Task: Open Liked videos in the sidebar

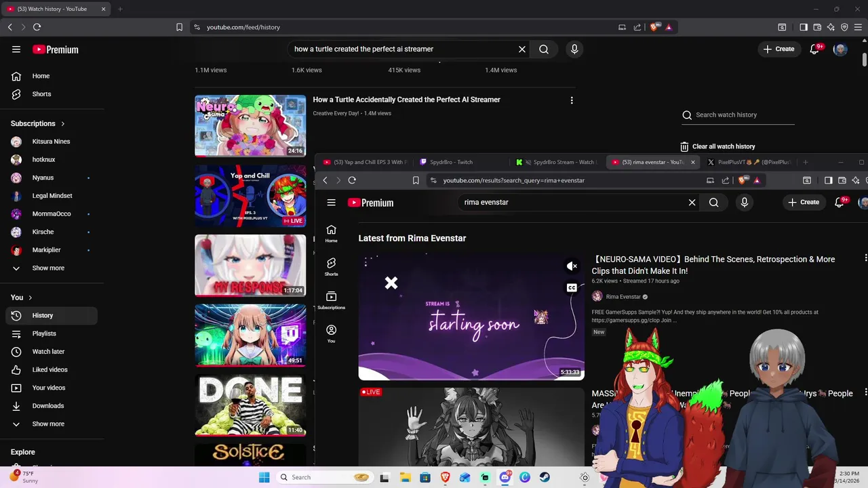Action: click(49, 370)
